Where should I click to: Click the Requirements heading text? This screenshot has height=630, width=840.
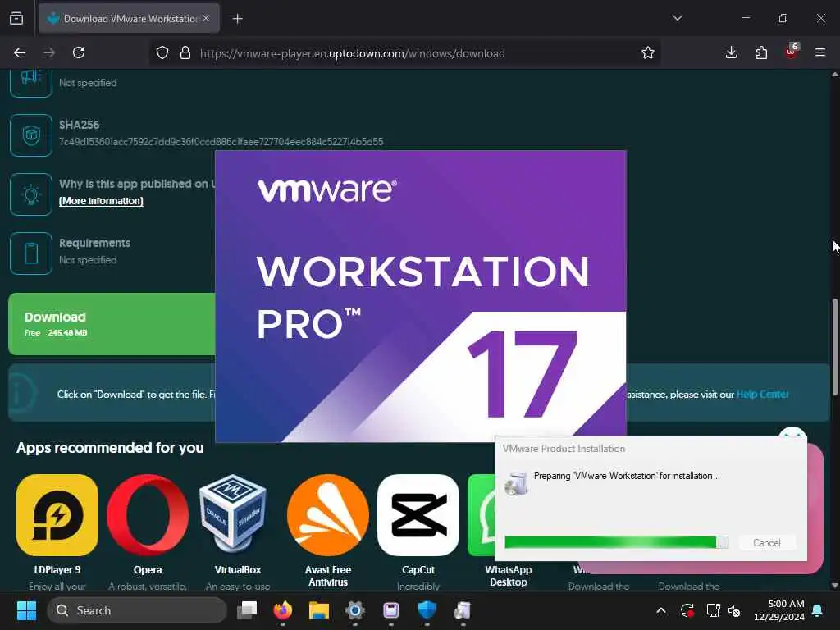pyautogui.click(x=95, y=243)
